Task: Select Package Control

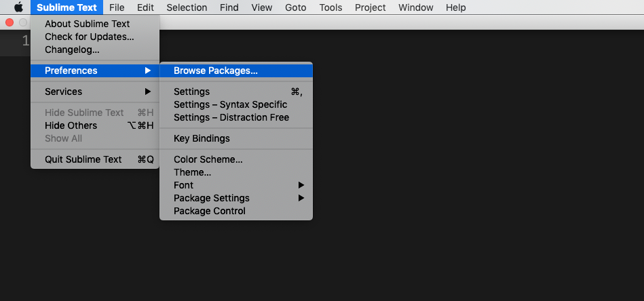Action: pos(236,212)
